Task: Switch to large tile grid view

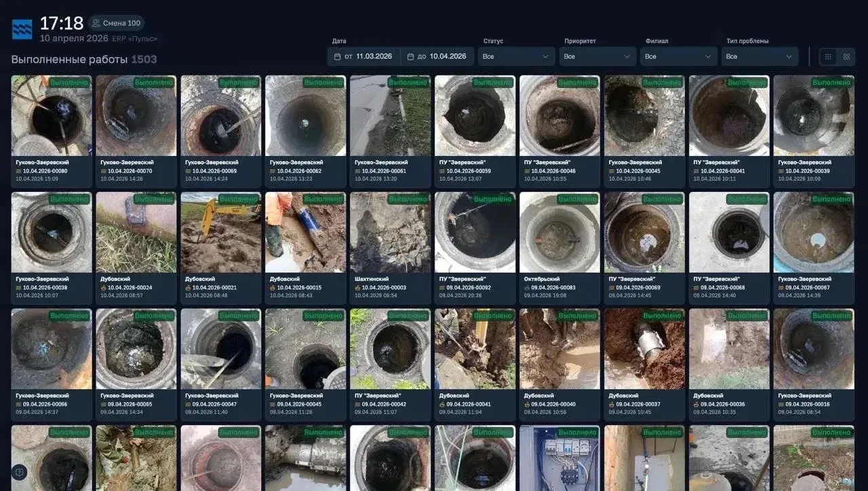Action: (846, 56)
